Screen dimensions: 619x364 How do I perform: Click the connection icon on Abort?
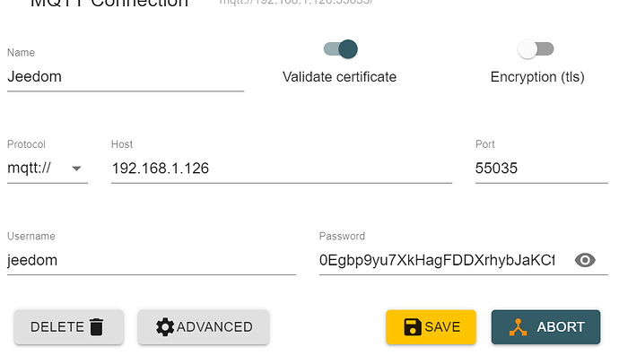[518, 327]
